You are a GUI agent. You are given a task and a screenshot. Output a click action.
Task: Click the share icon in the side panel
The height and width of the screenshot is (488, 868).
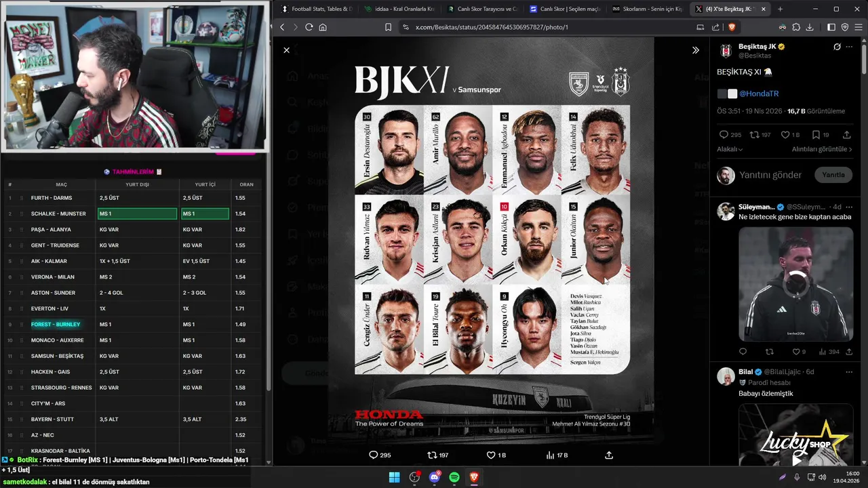click(846, 135)
